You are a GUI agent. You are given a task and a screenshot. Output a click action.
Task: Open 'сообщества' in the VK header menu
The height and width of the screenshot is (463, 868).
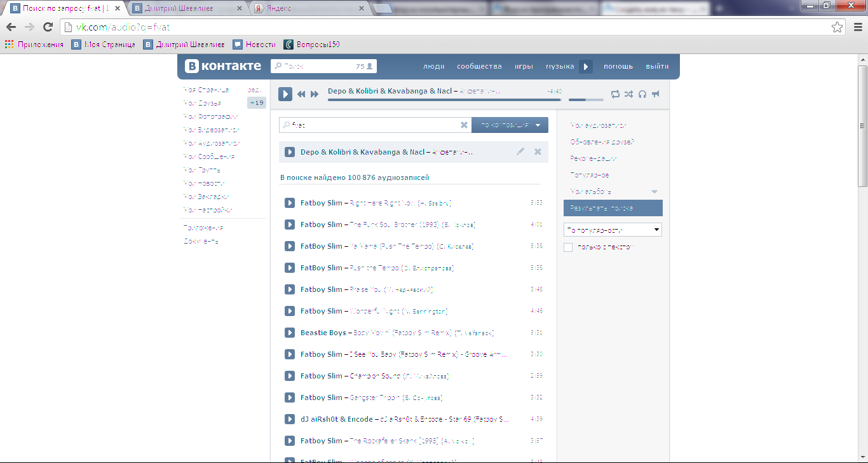click(x=479, y=66)
